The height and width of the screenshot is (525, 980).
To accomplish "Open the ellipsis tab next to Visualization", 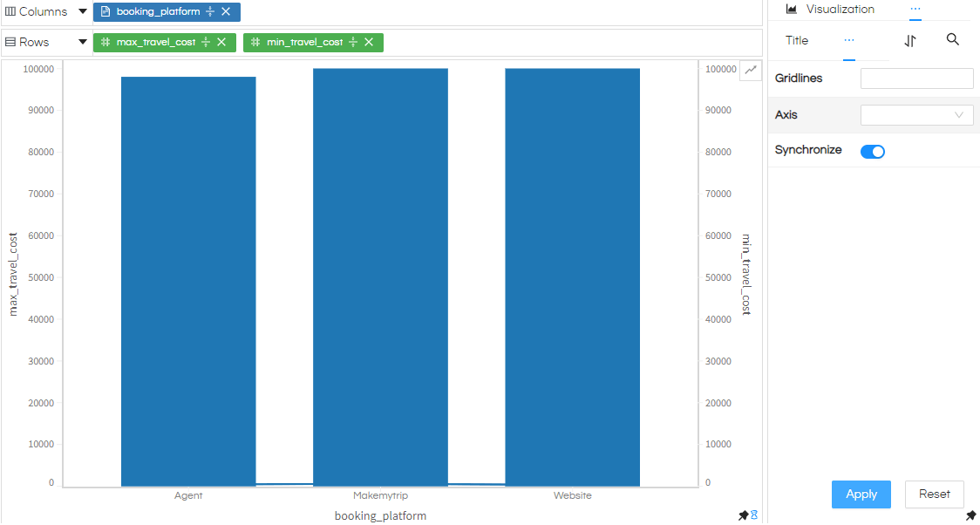I will pos(915,10).
